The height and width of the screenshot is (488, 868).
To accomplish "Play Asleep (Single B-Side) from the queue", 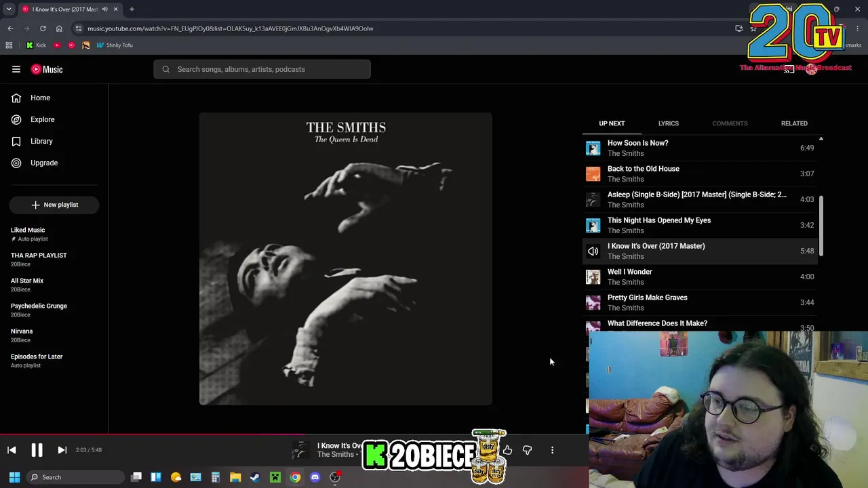I will click(x=700, y=199).
